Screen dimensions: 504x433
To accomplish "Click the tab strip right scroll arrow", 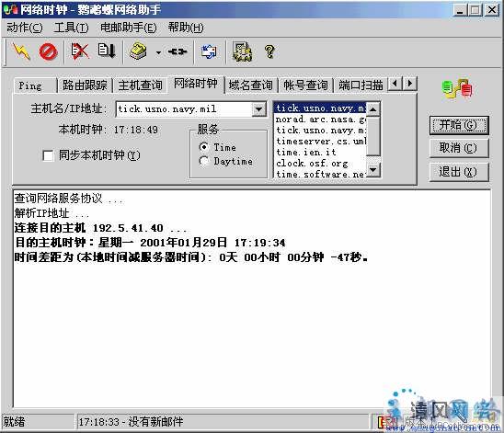I will coord(410,84).
